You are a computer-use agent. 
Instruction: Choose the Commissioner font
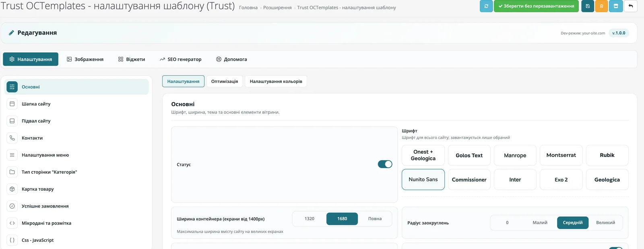469,179
